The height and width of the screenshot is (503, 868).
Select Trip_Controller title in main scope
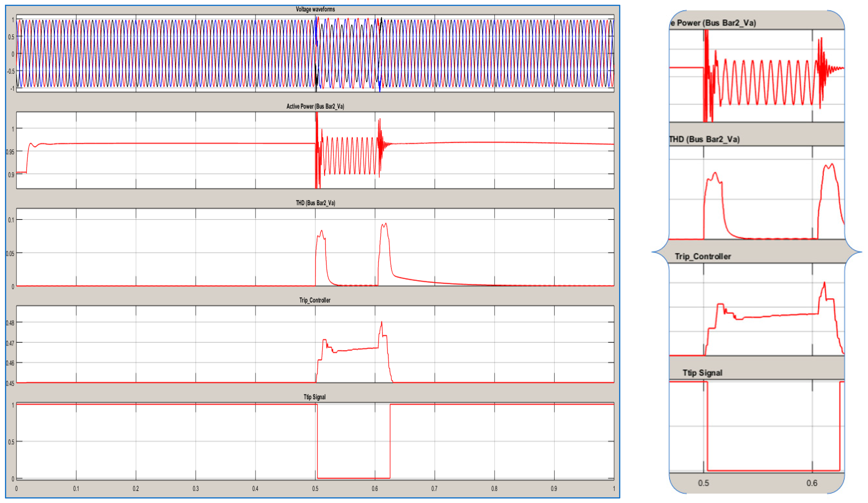click(x=315, y=300)
